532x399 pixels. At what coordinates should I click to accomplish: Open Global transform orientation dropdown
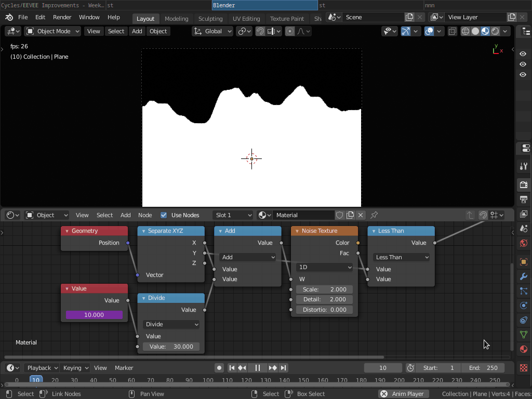[212, 31]
